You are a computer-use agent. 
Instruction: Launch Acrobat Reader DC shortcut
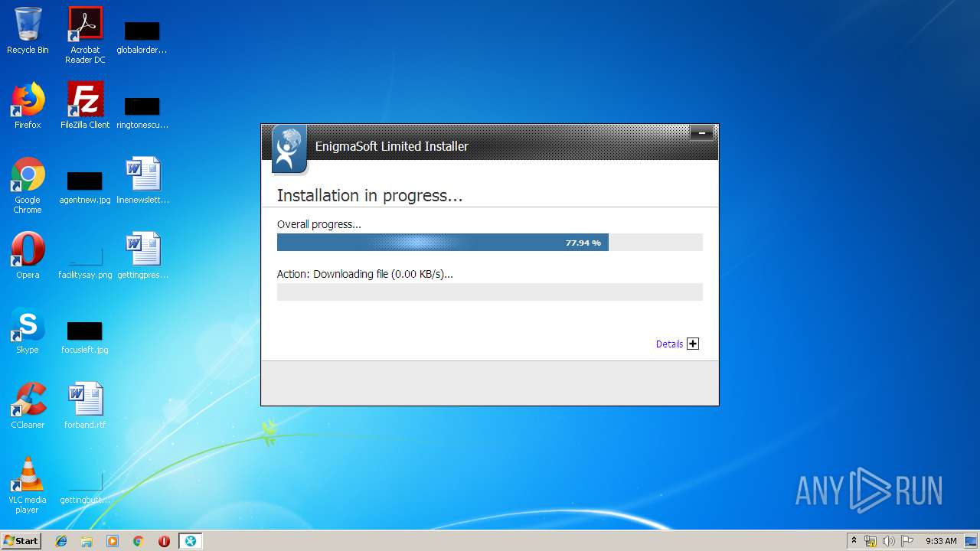[x=85, y=35]
